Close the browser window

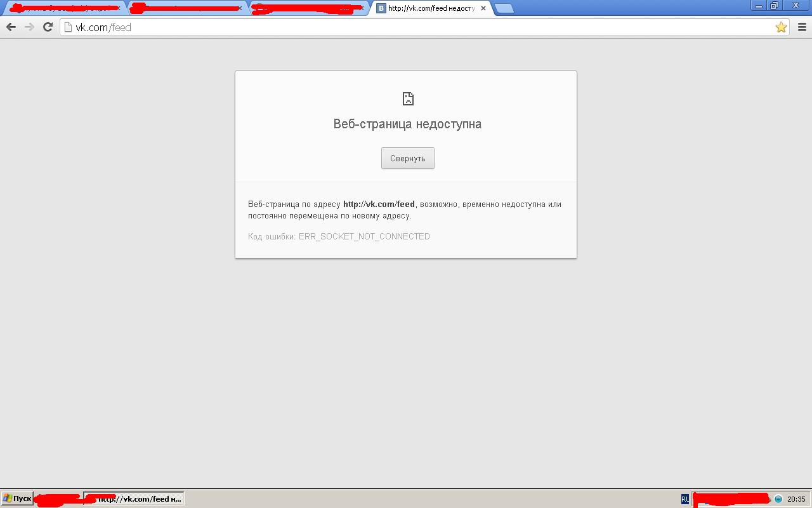coord(796,6)
